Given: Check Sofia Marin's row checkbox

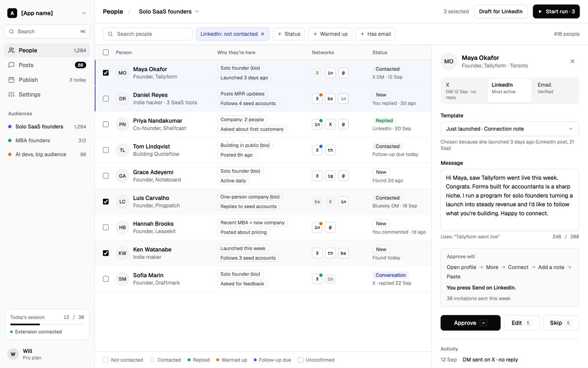Looking at the screenshot, I should 106,279.
